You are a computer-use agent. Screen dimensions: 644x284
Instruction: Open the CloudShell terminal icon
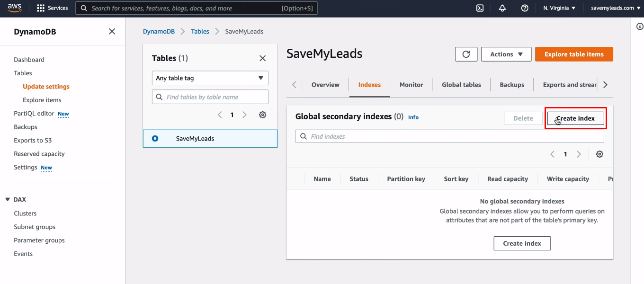tap(480, 8)
